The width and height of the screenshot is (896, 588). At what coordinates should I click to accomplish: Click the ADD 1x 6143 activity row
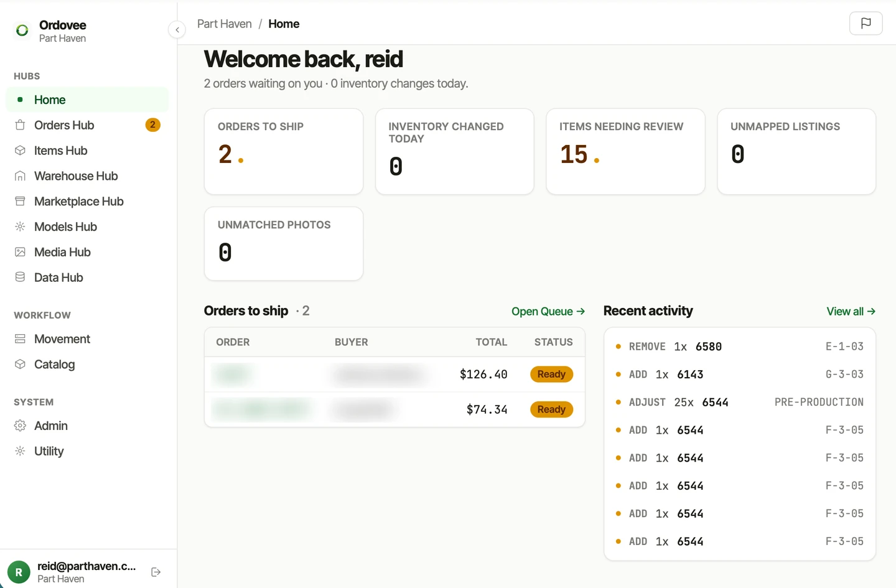(x=740, y=375)
